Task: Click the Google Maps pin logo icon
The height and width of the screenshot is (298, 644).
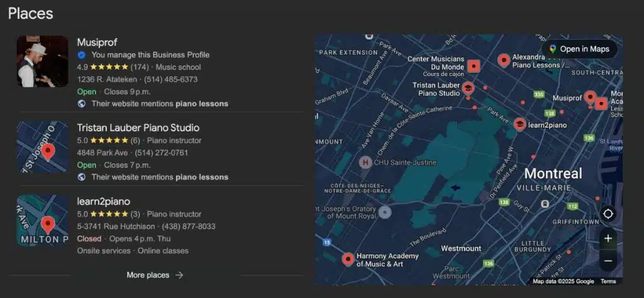Action: click(552, 49)
